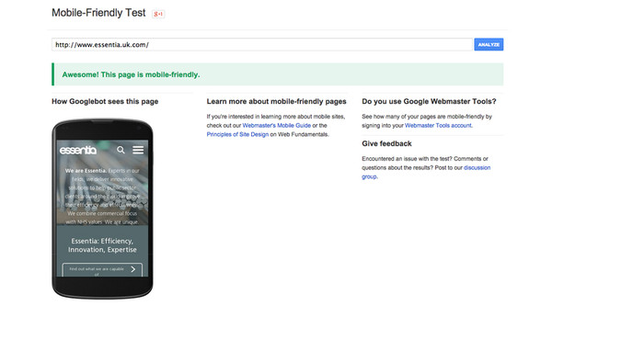Screen dimensions: 644x362
Task: Open the Webmaster's Mobile Guide link
Action: [276, 126]
